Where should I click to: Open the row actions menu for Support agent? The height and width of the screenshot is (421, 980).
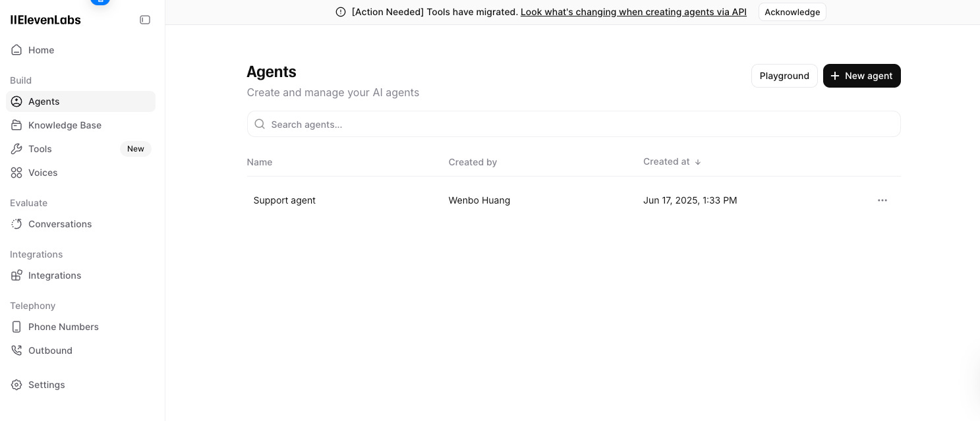coord(882,200)
